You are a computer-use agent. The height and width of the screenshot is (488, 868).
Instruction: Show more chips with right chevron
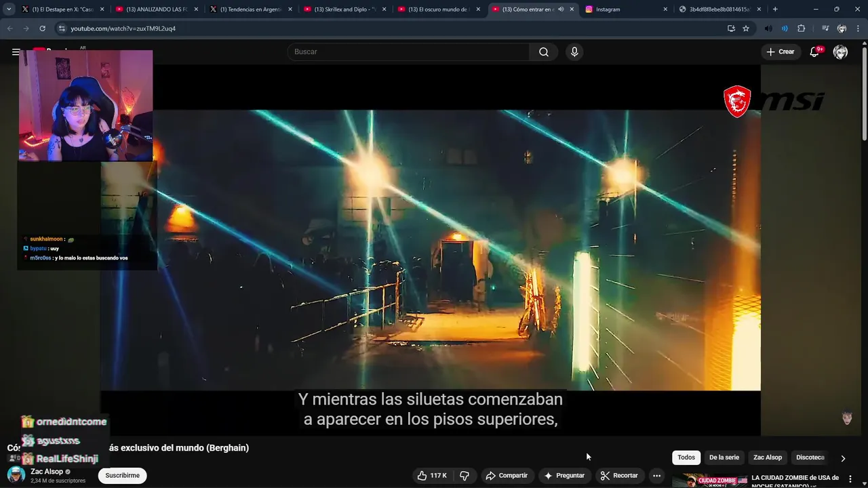(x=843, y=458)
